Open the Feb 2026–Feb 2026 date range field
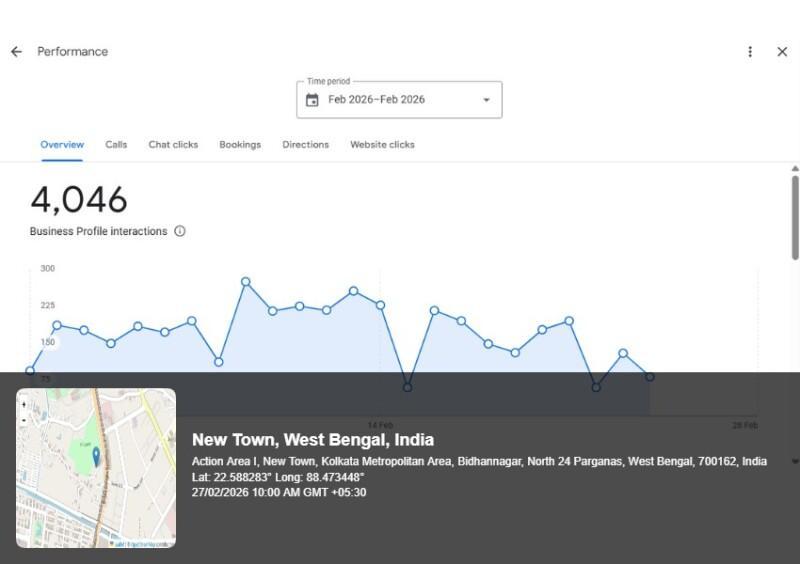This screenshot has width=800, height=564. click(x=400, y=100)
